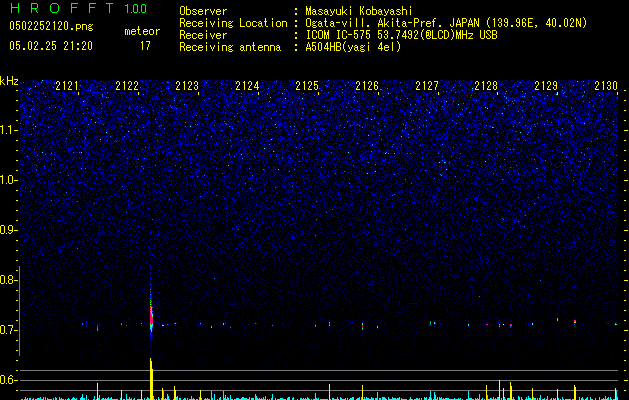Select the HROFFT program title
629x400 pixels.
click(x=62, y=8)
